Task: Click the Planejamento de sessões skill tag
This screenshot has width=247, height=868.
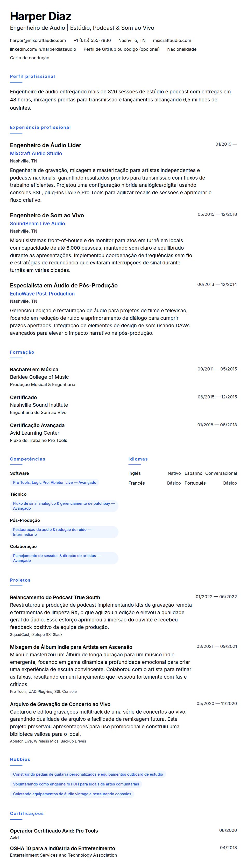Action: pyautogui.click(x=64, y=558)
